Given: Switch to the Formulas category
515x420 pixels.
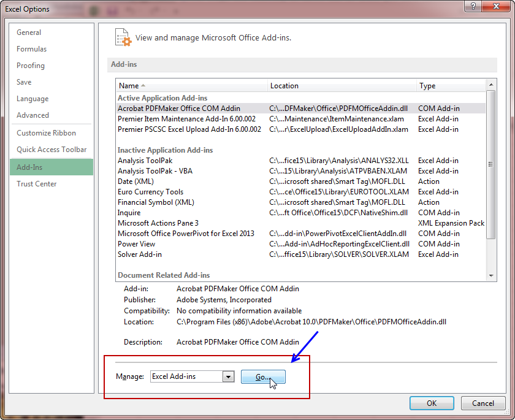Looking at the screenshot, I should (31, 49).
